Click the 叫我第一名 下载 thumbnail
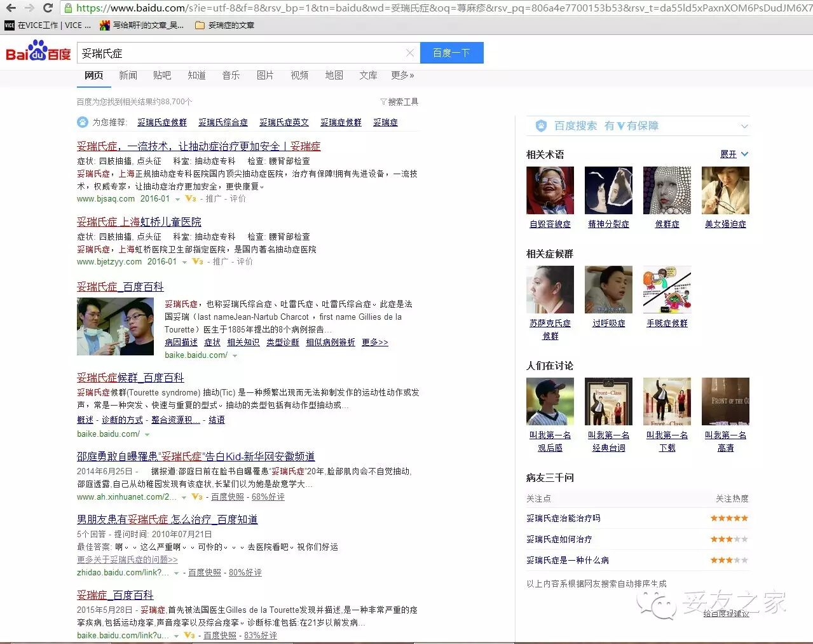Screen dimensions: 813x644 [667, 401]
